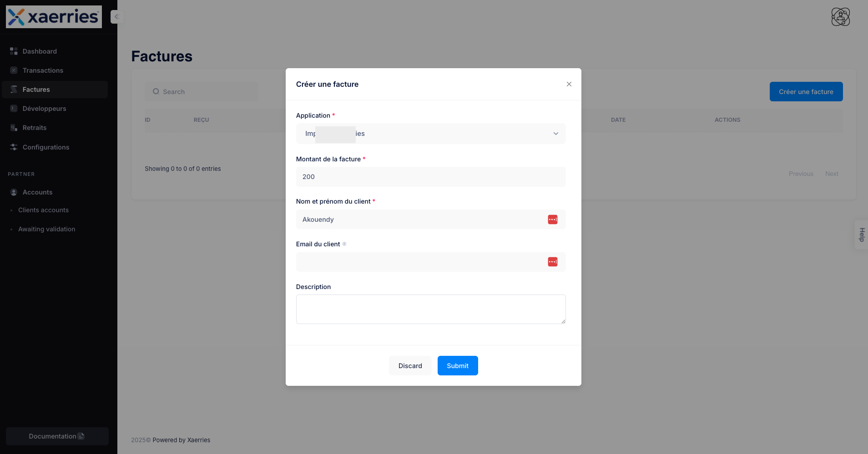Viewport: 868px width, 454px height.
Task: Click the autofill icon in client name field
Action: tap(553, 219)
